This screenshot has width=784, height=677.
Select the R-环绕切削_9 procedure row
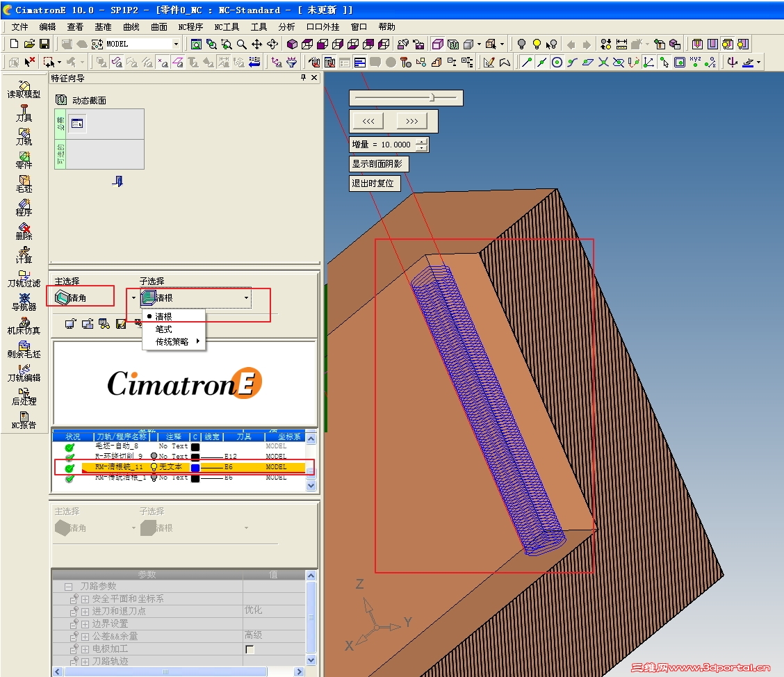click(x=180, y=456)
